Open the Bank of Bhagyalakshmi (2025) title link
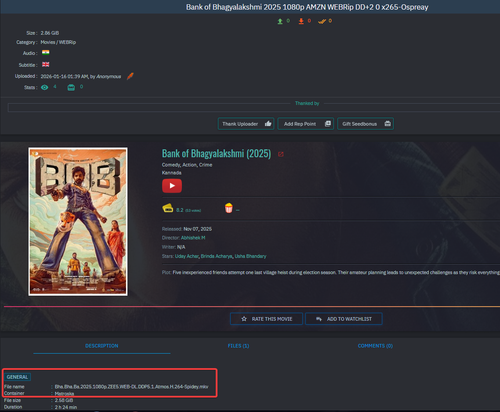500x412 pixels. tap(216, 154)
